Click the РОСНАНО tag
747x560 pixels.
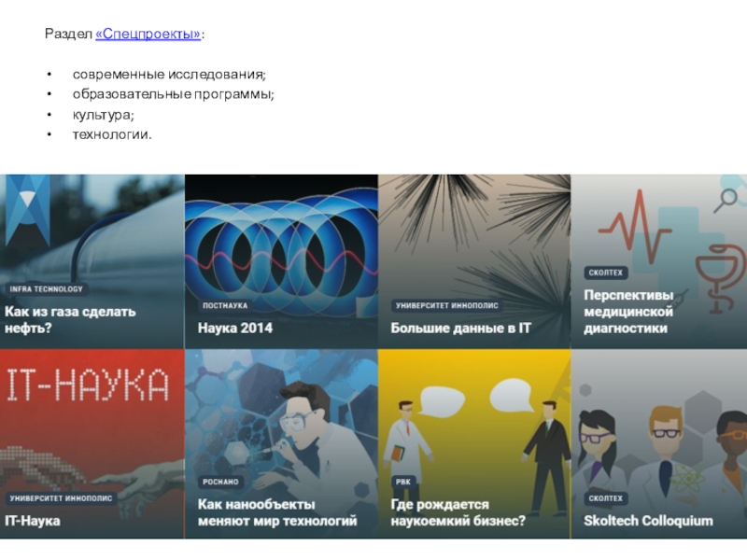click(x=220, y=482)
